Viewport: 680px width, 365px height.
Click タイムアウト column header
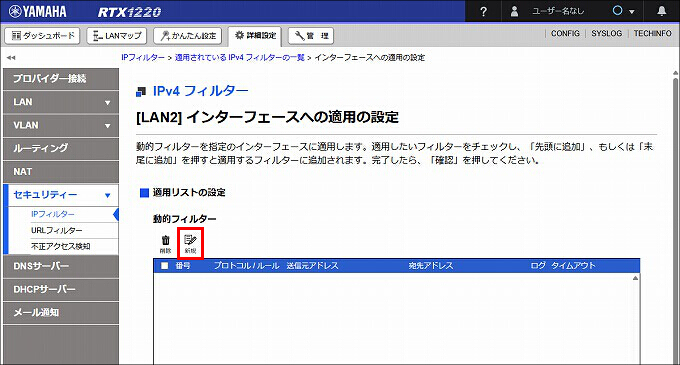click(573, 266)
